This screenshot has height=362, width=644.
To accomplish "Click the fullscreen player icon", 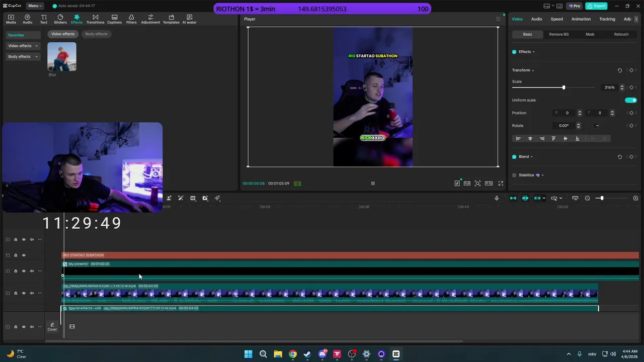I will [x=501, y=184].
